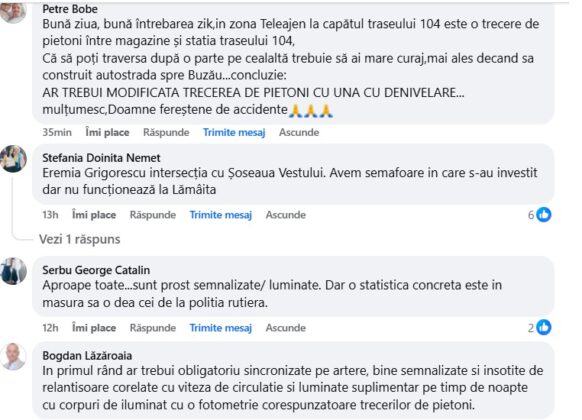This screenshot has height=420, width=582.
Task: Open Bogdan Lăzăroaia's name link
Action: [x=87, y=356]
